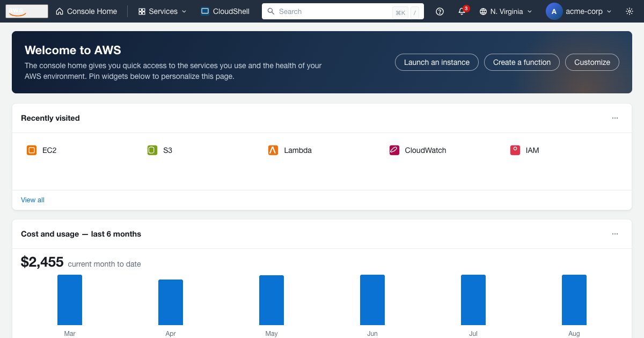644x338 pixels.
Task: Click the AWS logo
Action: (x=27, y=11)
